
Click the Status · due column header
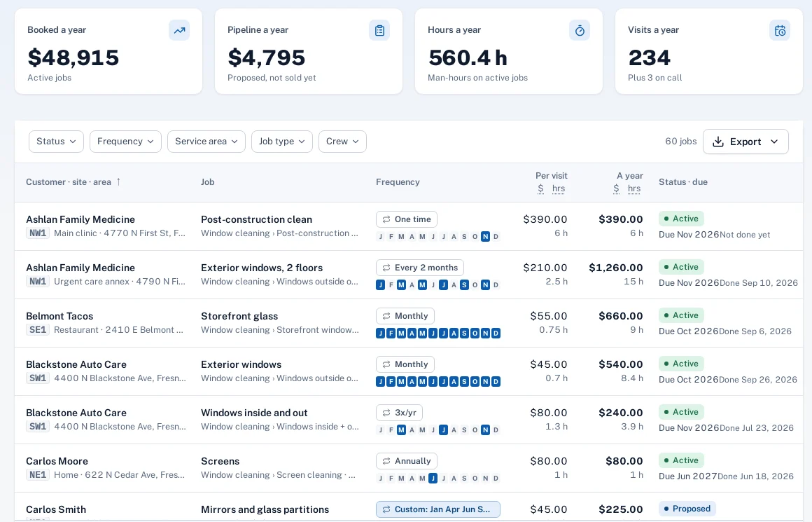coord(683,182)
